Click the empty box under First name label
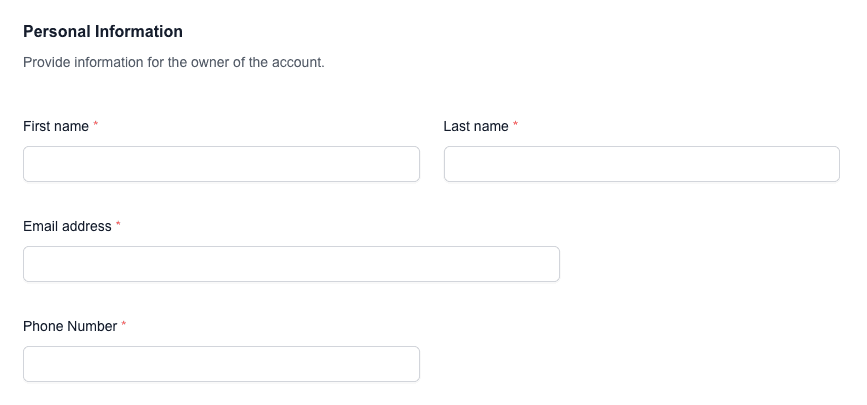This screenshot has height=405, width=867. tap(221, 164)
